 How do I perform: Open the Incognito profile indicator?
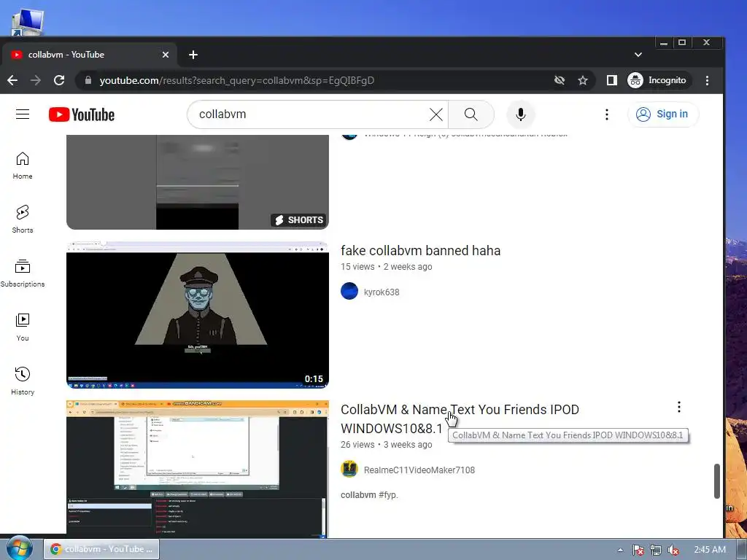pos(657,80)
